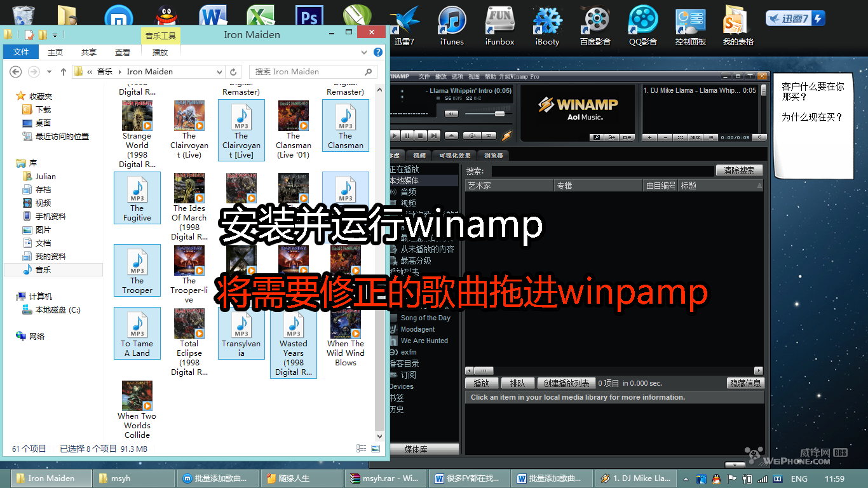Go up one folder level in Explorer
Viewport: 868px width, 488px height.
click(64, 72)
